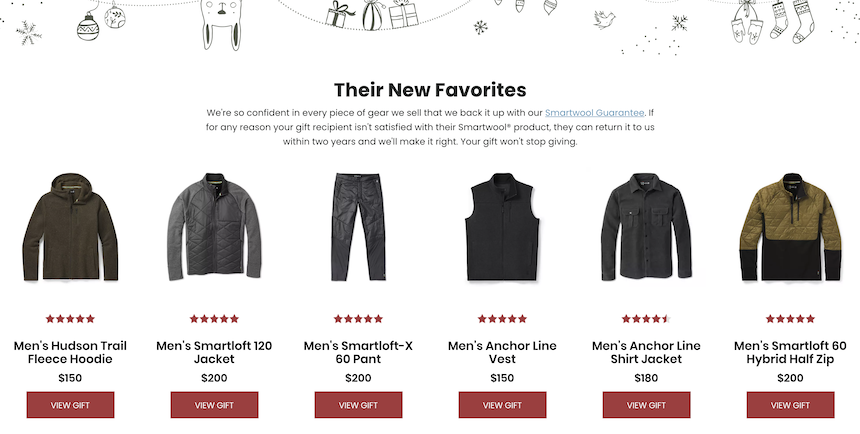Click the star rating under Hudson Trail Fleece Hoodie
The image size is (860, 434).
point(70,319)
